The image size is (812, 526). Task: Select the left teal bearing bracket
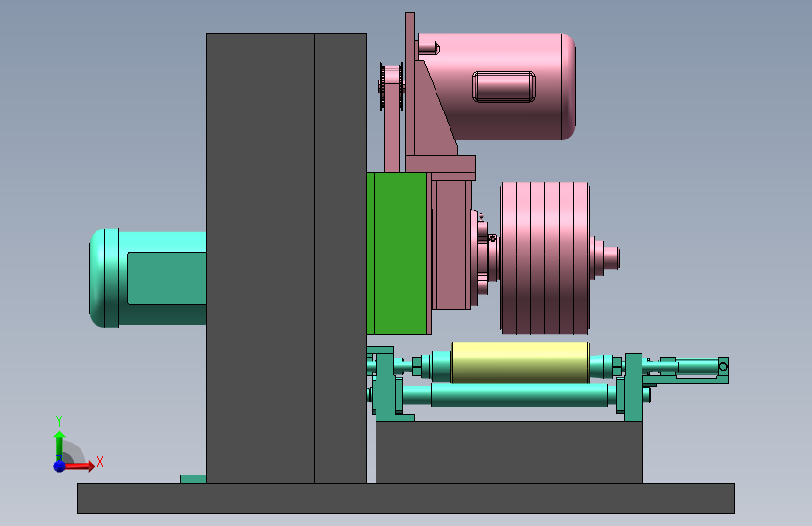pyautogui.click(x=386, y=387)
